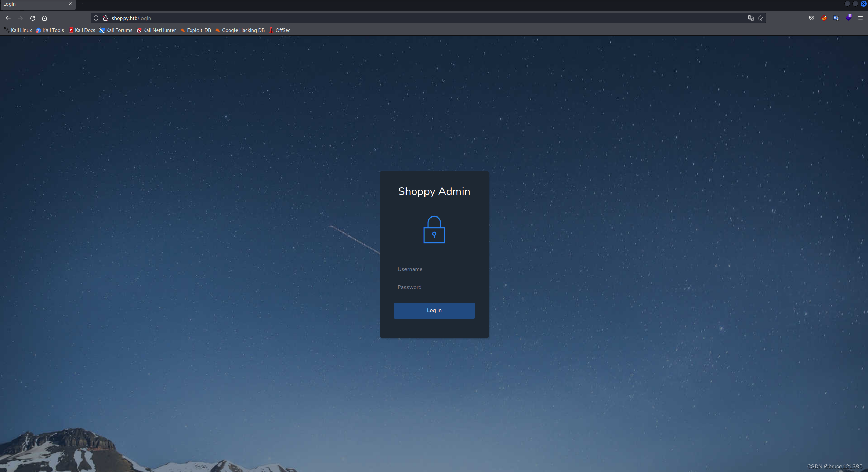Reload the page using the refresh icon

pos(32,18)
